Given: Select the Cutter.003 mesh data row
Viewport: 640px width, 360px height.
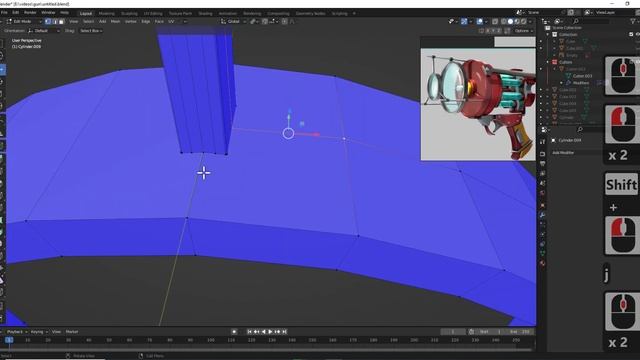Looking at the screenshot, I should [x=582, y=76].
